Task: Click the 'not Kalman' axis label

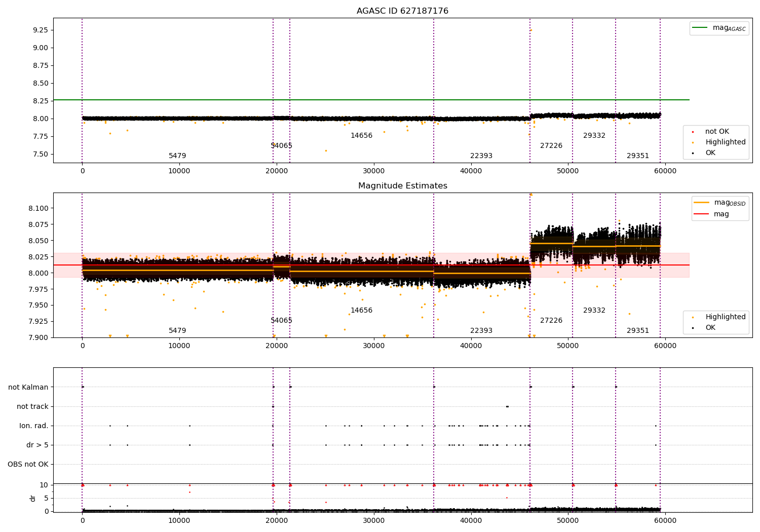Action: tap(28, 387)
